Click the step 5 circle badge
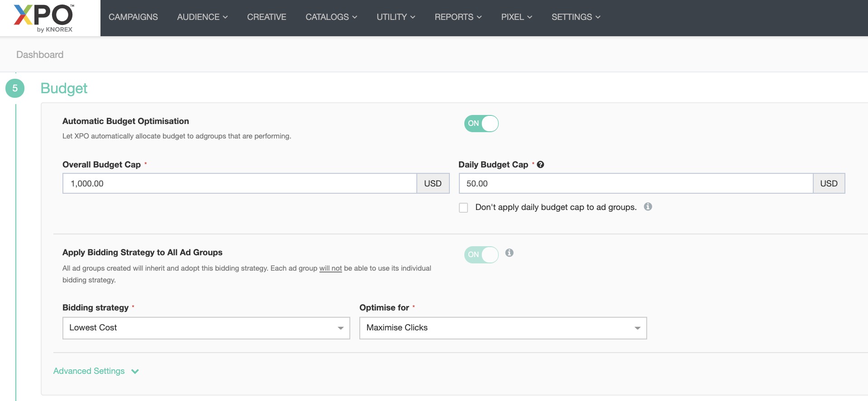This screenshot has width=868, height=401. pyautogui.click(x=15, y=88)
